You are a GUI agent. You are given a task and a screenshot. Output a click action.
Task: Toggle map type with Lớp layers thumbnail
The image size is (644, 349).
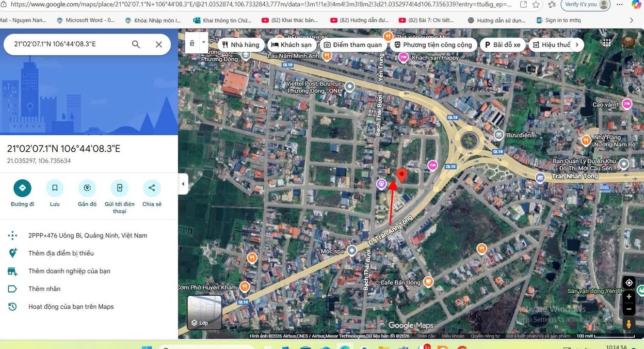[x=205, y=312]
